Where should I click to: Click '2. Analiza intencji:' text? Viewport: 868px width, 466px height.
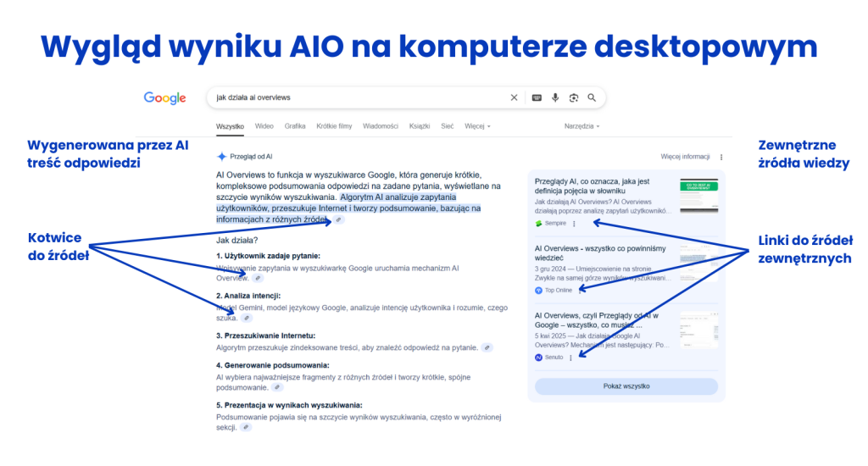[248, 296]
